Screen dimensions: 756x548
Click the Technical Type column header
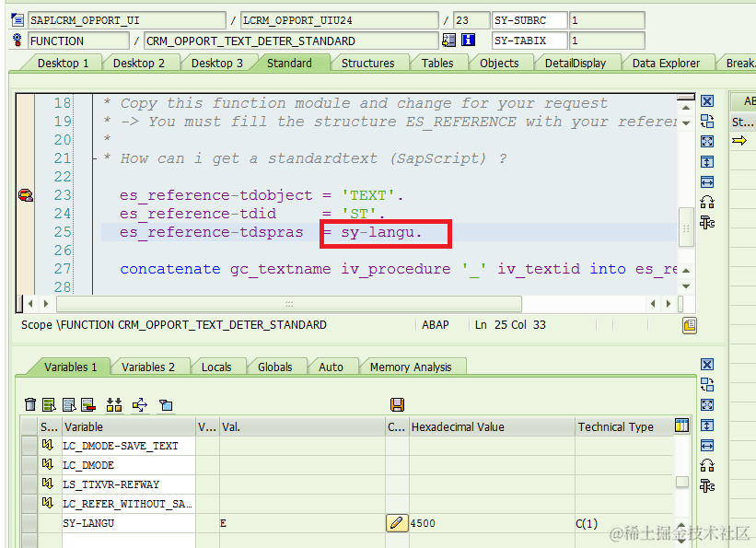624,427
